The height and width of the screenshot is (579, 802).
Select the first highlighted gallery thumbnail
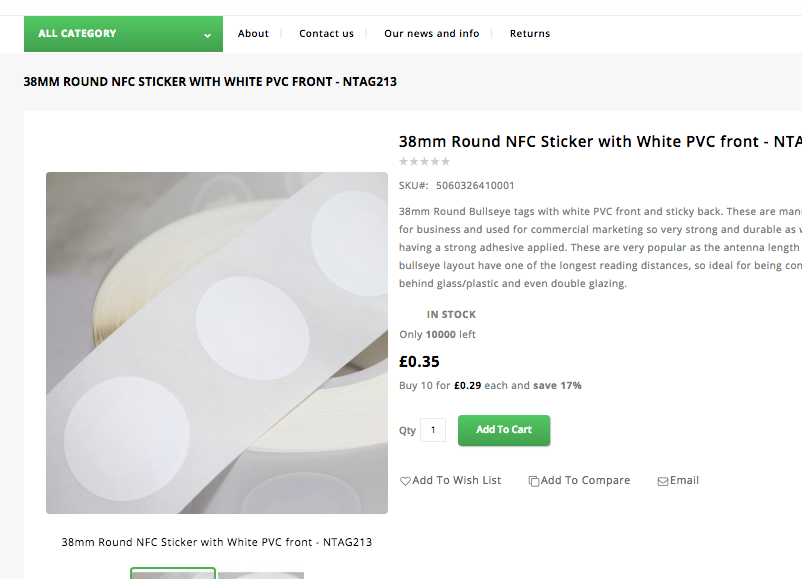tap(173, 573)
